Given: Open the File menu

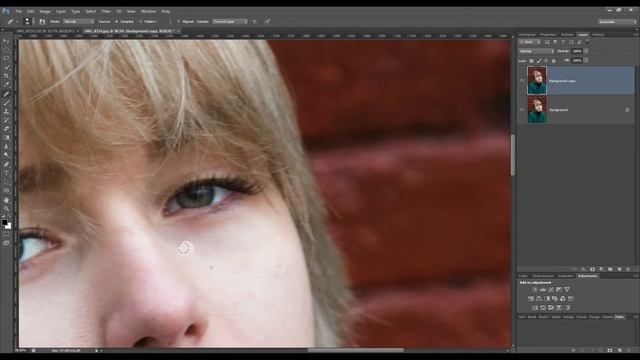Looking at the screenshot, I should point(19,11).
